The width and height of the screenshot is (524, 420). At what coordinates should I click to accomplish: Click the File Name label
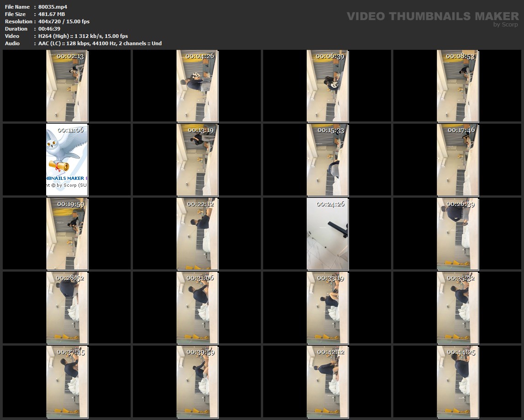(x=17, y=7)
